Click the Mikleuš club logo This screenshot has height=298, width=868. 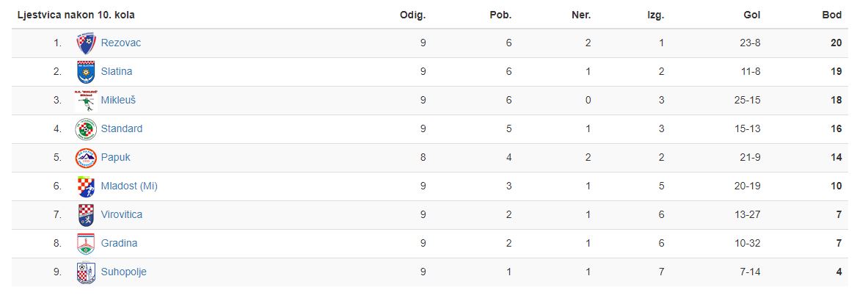point(86,101)
